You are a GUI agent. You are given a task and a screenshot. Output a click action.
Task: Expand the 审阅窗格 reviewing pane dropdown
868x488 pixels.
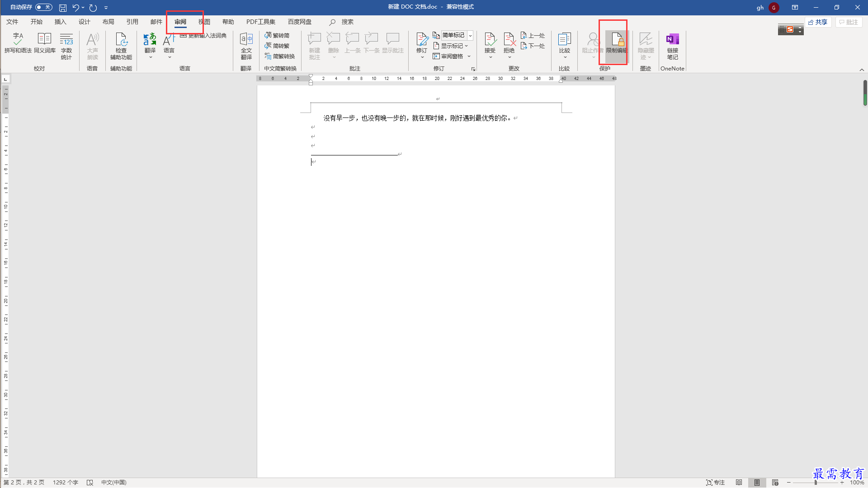(469, 56)
